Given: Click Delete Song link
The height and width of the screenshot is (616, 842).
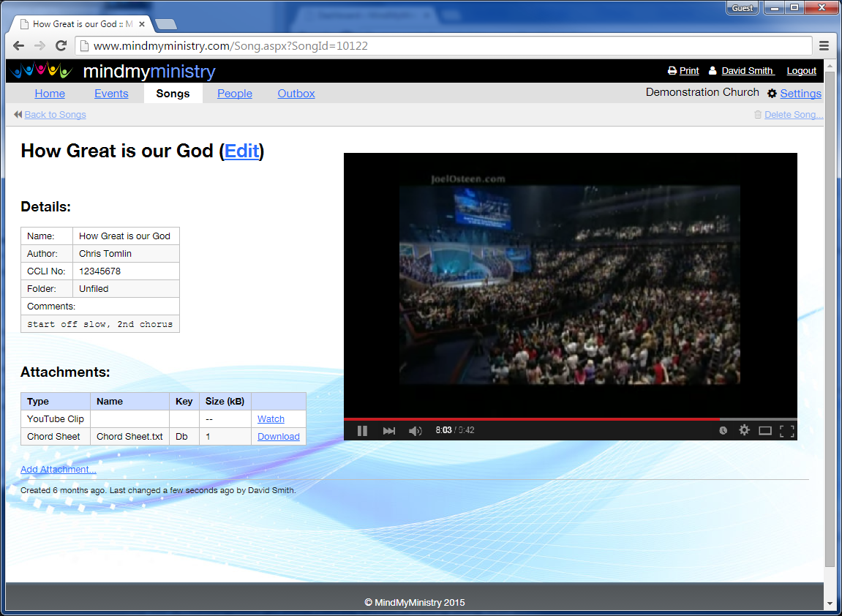Looking at the screenshot, I should [x=794, y=114].
